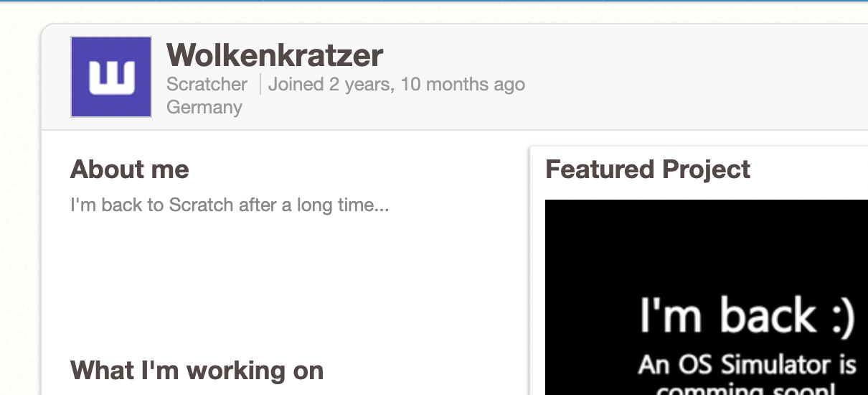
Task: Click the About me heading
Action: [130, 169]
